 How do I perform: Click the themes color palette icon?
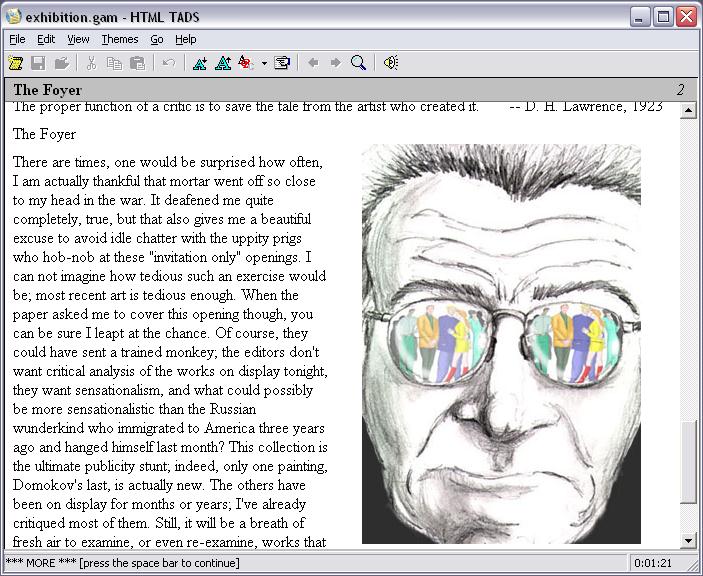(x=246, y=63)
